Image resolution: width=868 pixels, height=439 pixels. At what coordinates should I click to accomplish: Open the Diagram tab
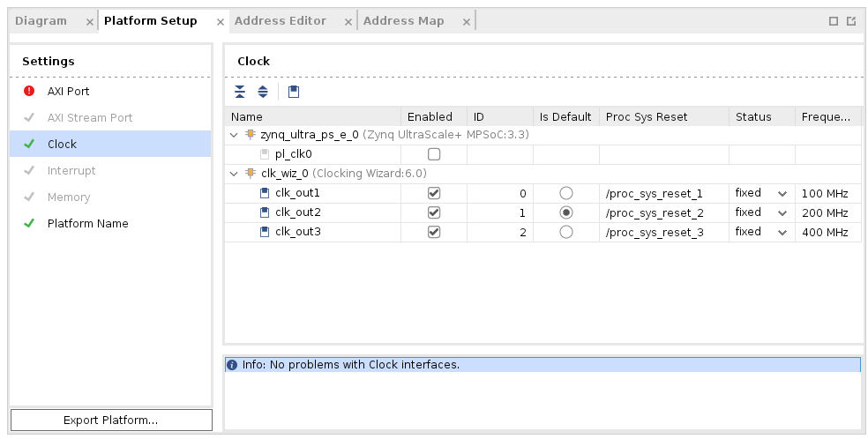click(x=41, y=21)
